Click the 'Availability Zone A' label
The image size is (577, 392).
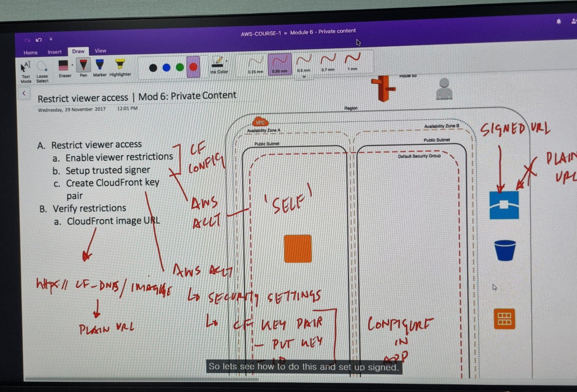coord(264,131)
